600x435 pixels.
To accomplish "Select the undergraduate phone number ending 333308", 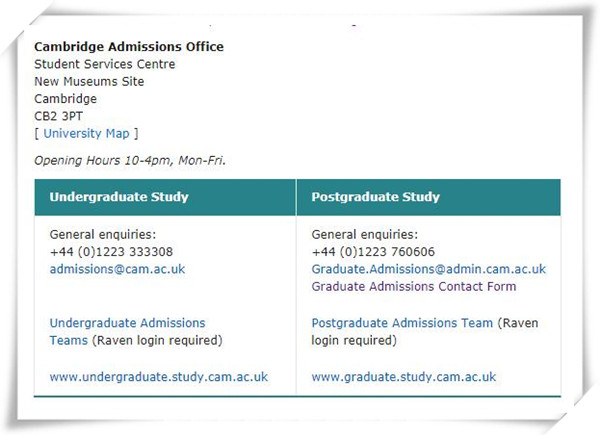I will [x=111, y=252].
